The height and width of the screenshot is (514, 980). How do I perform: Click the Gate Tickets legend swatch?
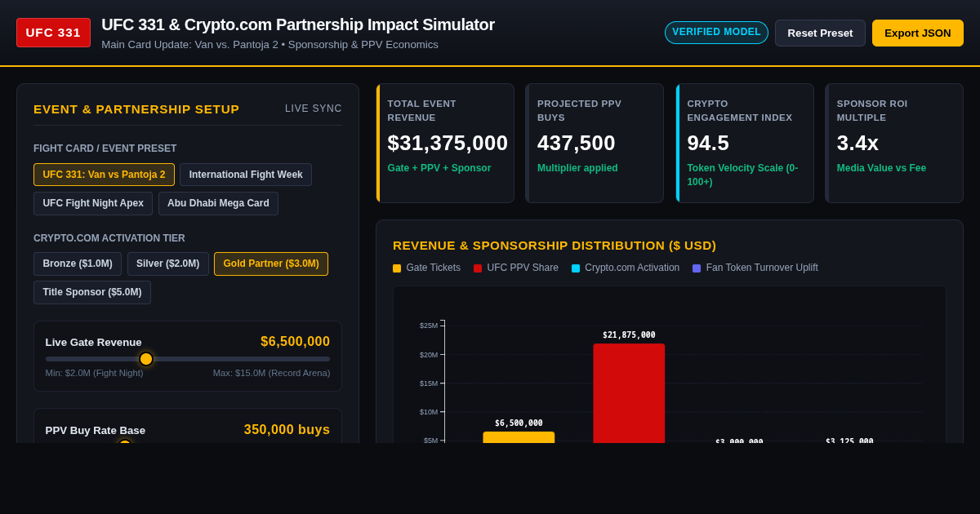coord(397,268)
